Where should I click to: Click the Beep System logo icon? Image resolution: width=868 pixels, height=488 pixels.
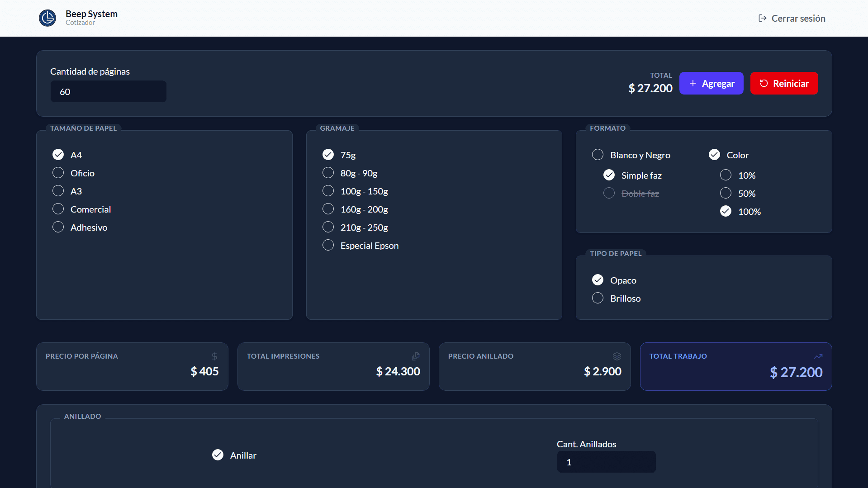[47, 18]
